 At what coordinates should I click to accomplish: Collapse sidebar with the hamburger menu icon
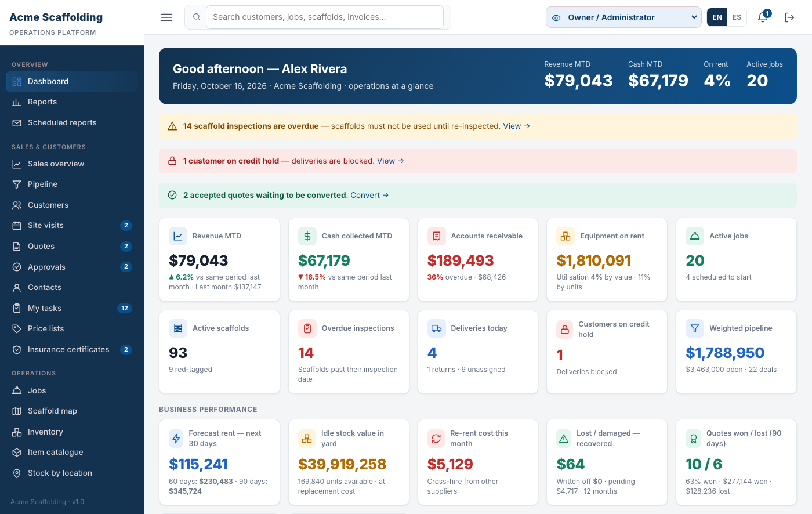point(166,17)
